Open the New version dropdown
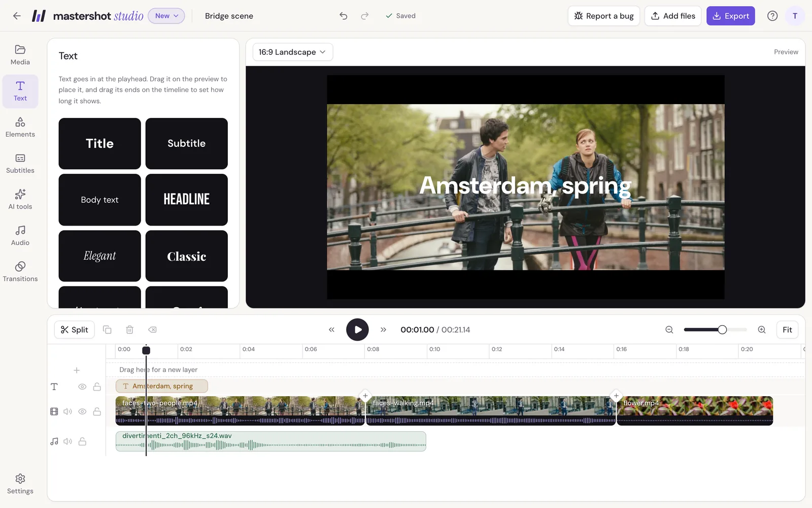The image size is (812, 508). (x=166, y=16)
